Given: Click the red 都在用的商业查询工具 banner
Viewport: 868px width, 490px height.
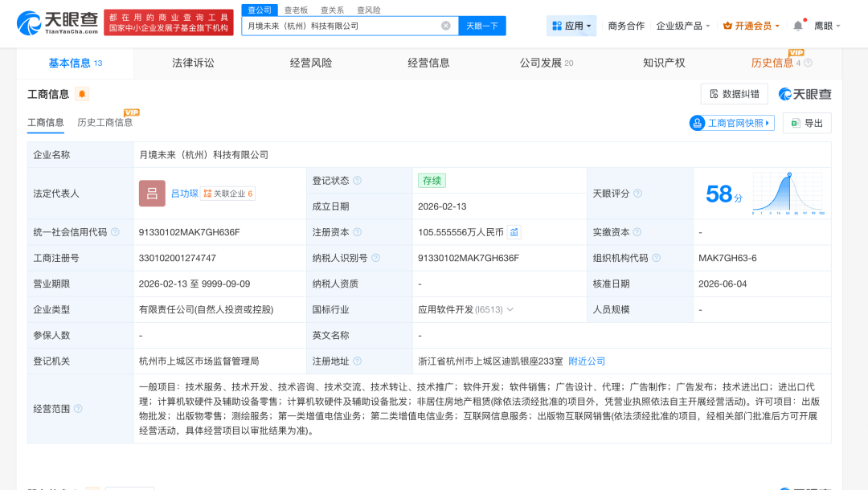Looking at the screenshot, I should tap(168, 22).
